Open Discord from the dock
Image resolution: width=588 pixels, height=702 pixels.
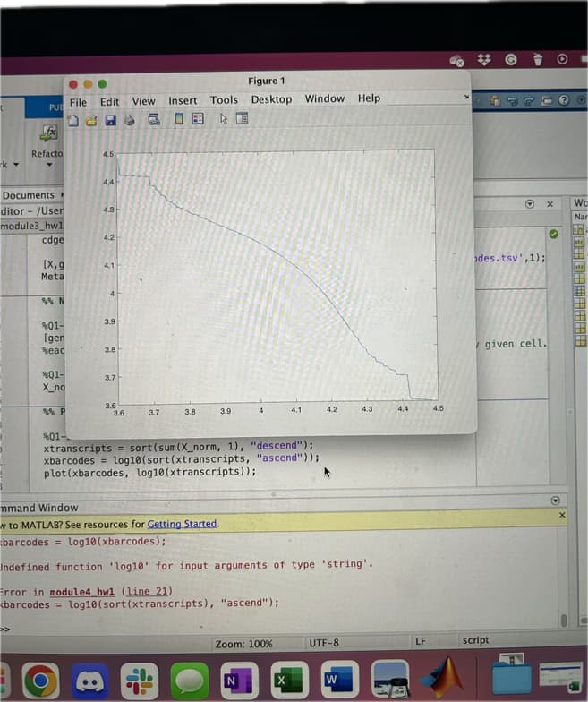(x=88, y=681)
